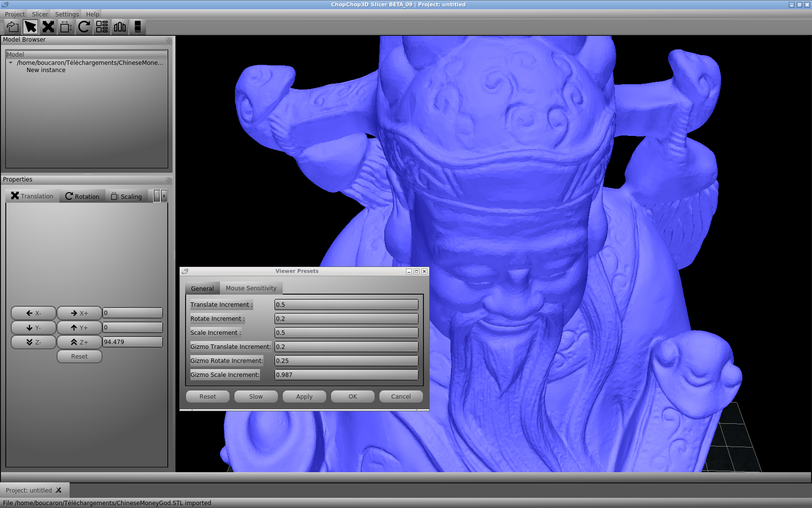This screenshot has height=508, width=812.
Task: Minimize the ChopChop3D Slicer main window
Action: click(792, 4)
